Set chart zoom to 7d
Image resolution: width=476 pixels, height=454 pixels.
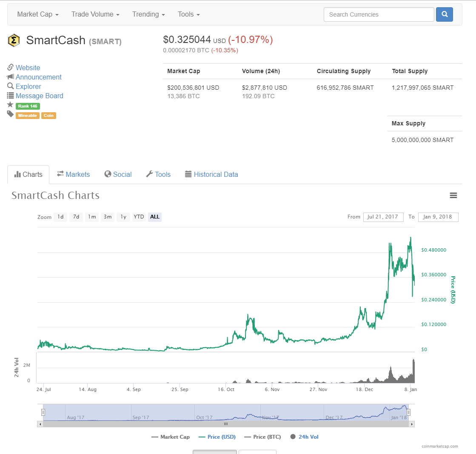coord(76,217)
